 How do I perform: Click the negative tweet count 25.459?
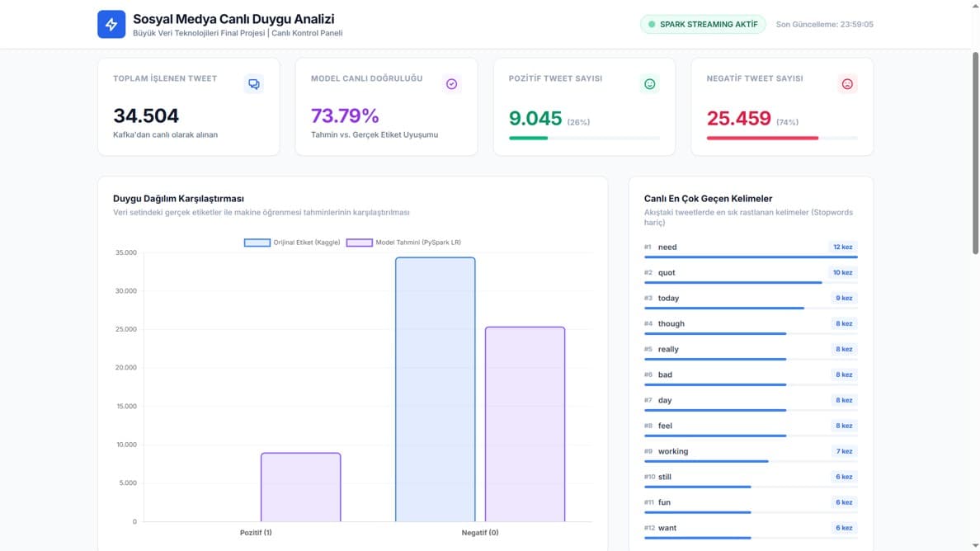(x=739, y=118)
